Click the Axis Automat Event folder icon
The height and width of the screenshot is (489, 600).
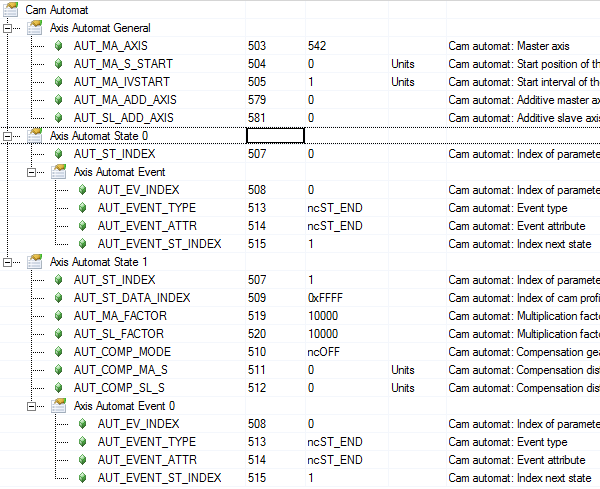coord(59,172)
